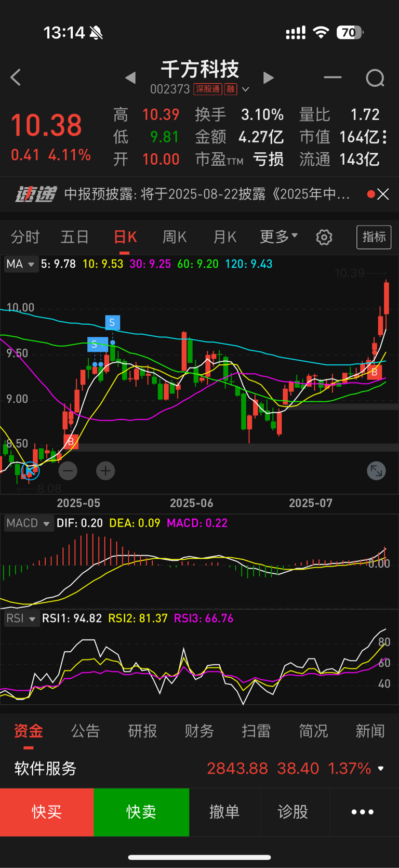Close the 速递 news banner
This screenshot has height=868, width=399.
[383, 194]
